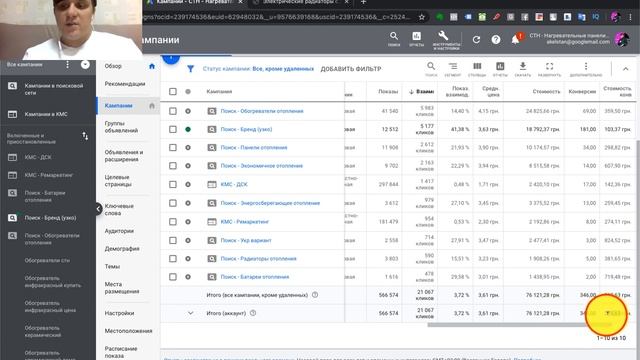640x360 pixels.
Task: Open Группы объявлений in the navigation menu
Action: tap(121, 127)
